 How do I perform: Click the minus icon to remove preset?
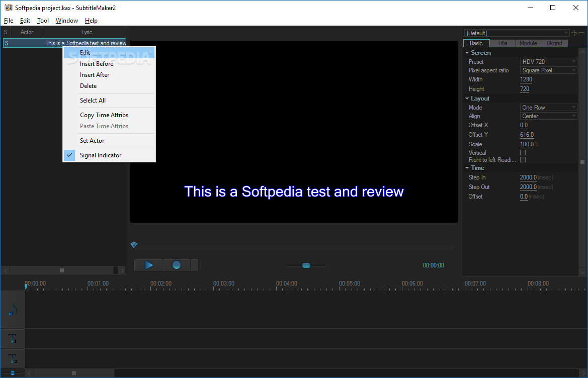click(581, 33)
